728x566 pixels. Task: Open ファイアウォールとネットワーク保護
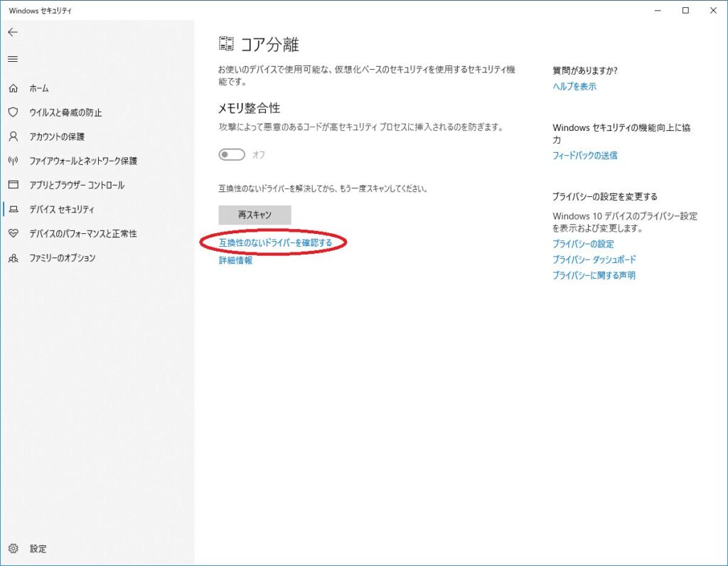point(83,161)
